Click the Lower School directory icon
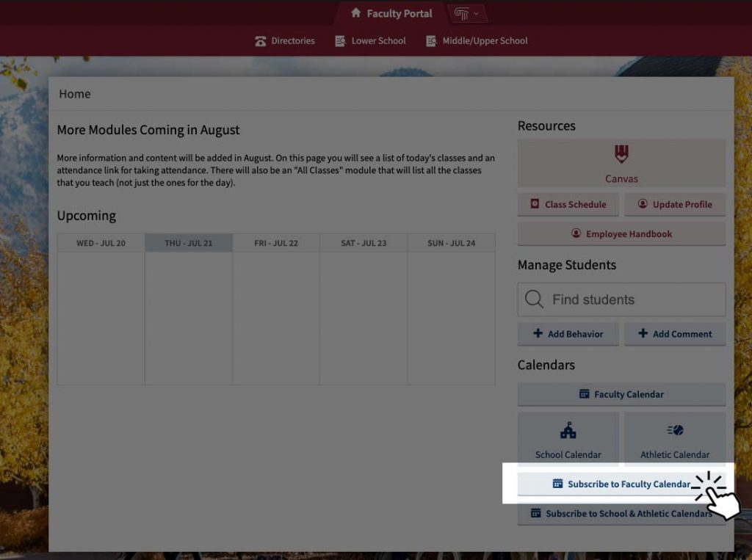Viewport: 752px width, 560px height. [x=341, y=41]
